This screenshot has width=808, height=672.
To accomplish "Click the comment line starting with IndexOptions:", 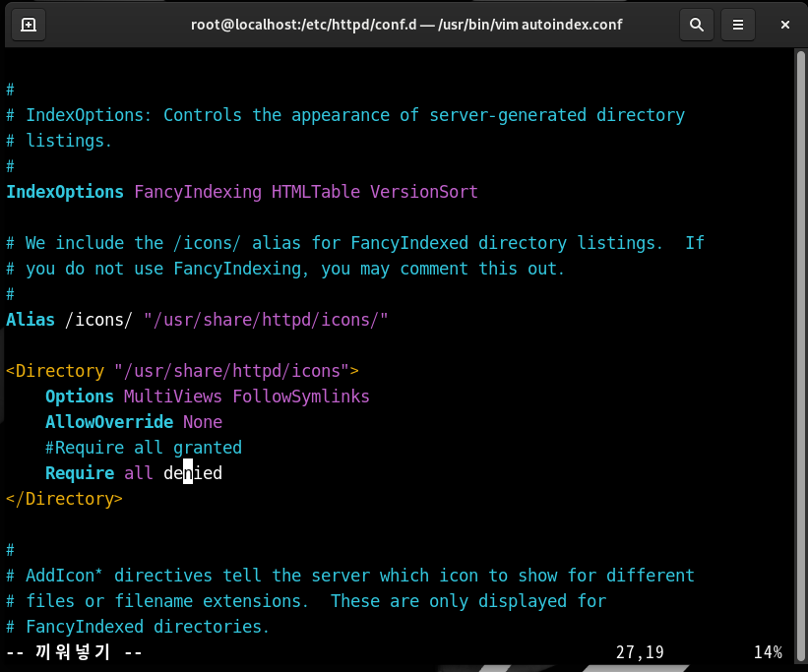I will click(345, 115).
